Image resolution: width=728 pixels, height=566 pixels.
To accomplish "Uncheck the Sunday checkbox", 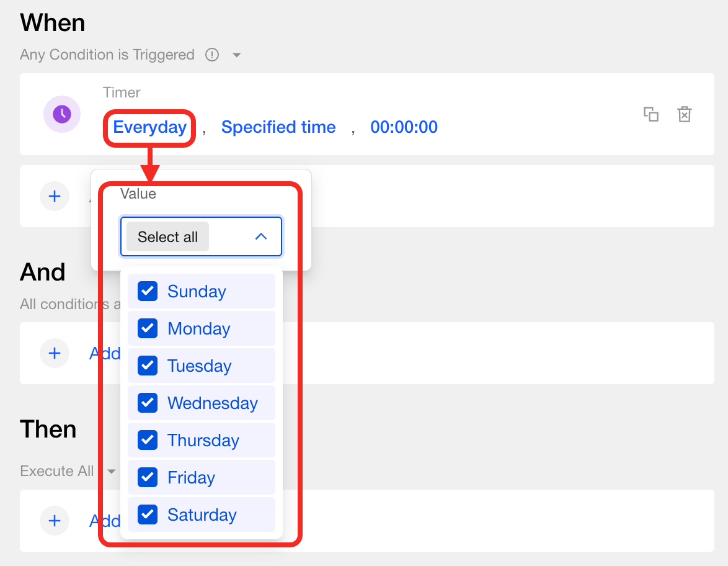I will (148, 291).
